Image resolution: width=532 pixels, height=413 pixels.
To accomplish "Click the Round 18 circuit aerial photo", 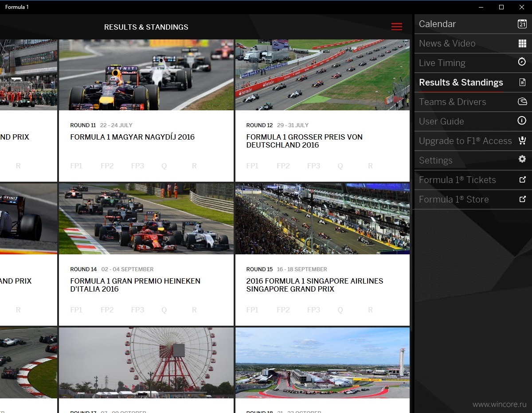I will coord(322,363).
